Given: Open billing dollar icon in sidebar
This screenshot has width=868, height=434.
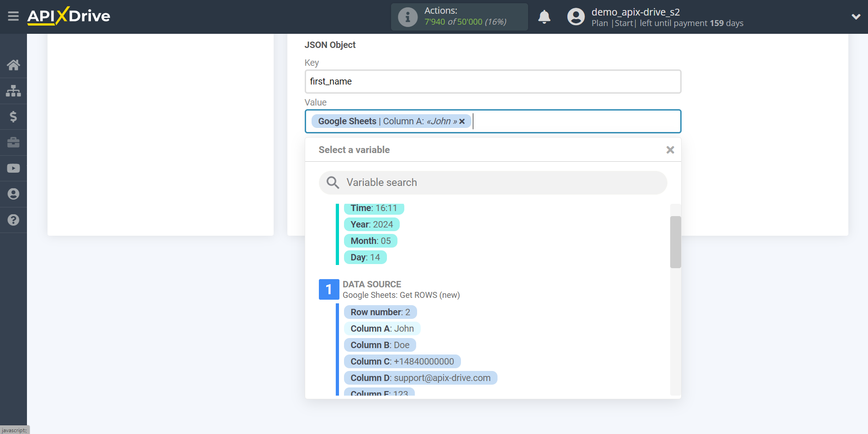Looking at the screenshot, I should [x=13, y=116].
